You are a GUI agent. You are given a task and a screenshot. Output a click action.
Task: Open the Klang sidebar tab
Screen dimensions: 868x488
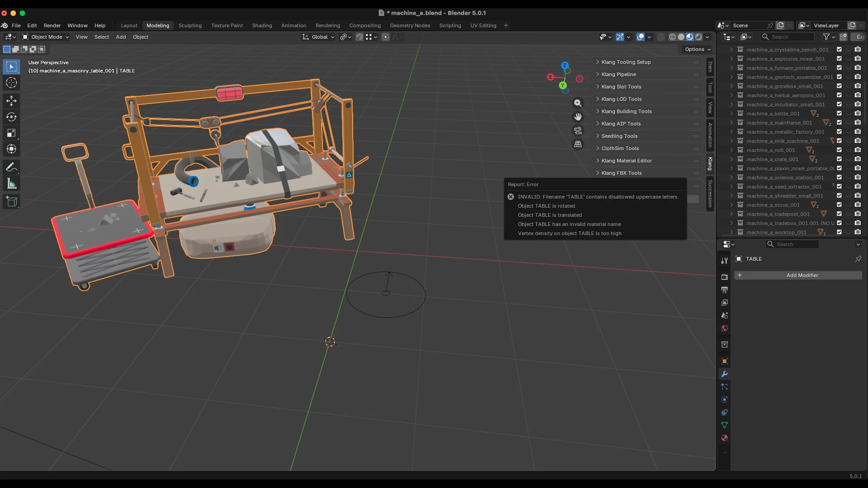coord(710,164)
